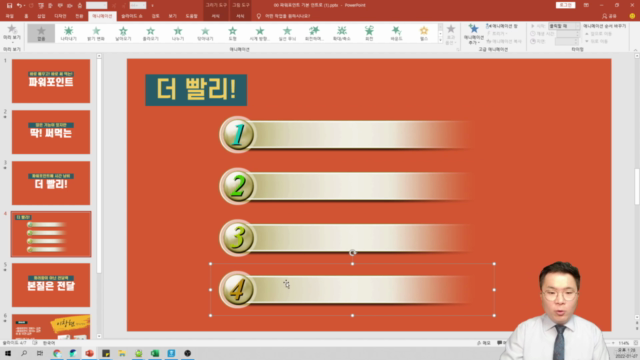The width and height of the screenshot is (640, 360).
Task: Switch to the View (보기) tab
Action: coord(172,16)
